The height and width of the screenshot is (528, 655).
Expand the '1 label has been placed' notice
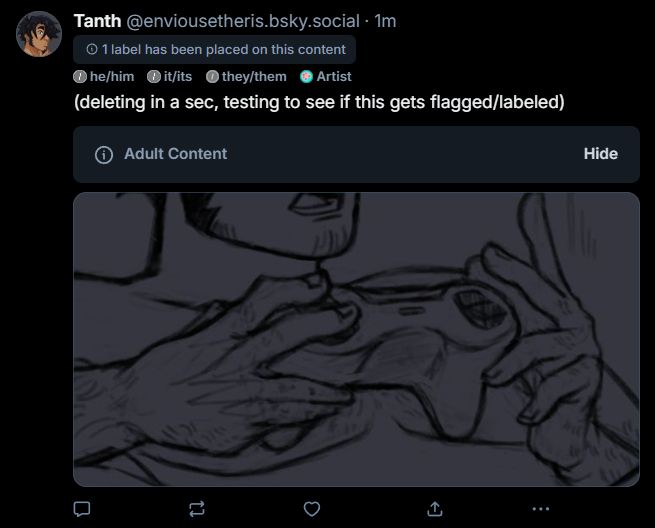click(214, 49)
